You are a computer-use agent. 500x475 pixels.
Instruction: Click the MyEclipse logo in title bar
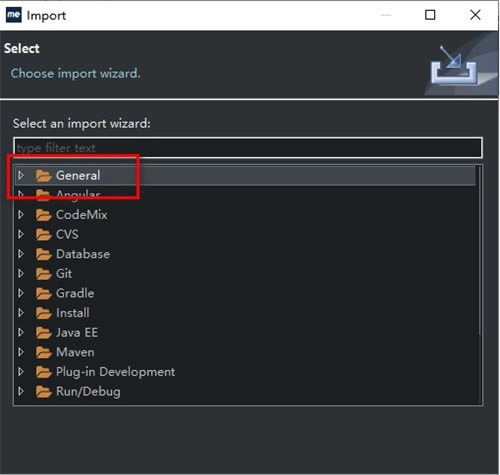pos(14,15)
